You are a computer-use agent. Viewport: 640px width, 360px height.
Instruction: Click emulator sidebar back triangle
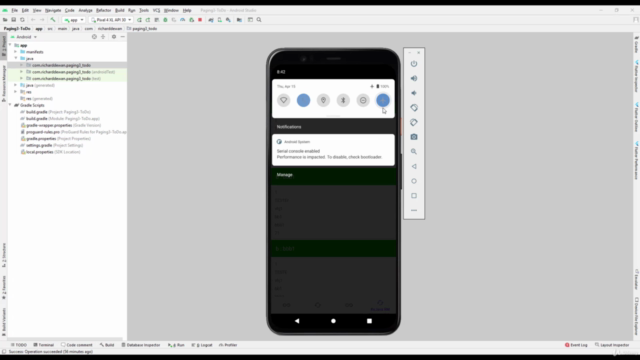[x=414, y=167]
